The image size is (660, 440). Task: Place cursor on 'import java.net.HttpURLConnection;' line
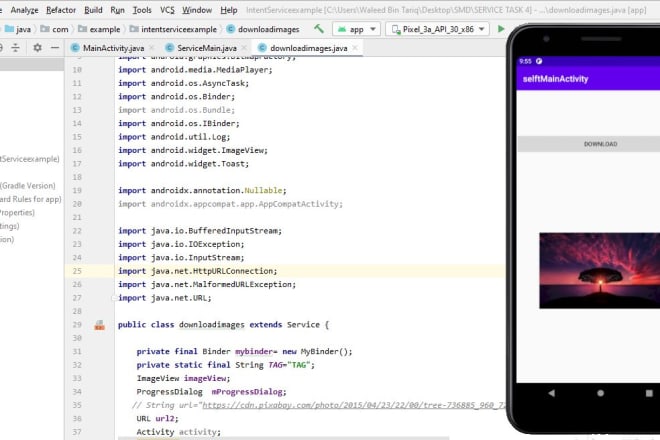(197, 271)
